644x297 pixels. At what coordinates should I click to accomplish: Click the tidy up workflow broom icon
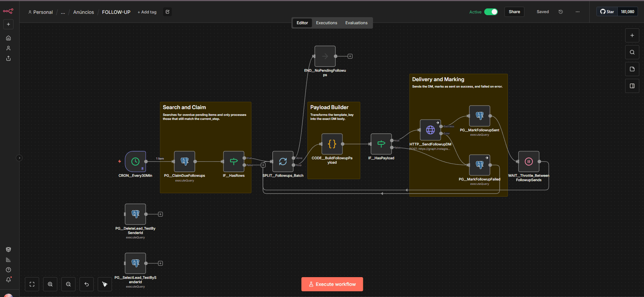[105, 284]
